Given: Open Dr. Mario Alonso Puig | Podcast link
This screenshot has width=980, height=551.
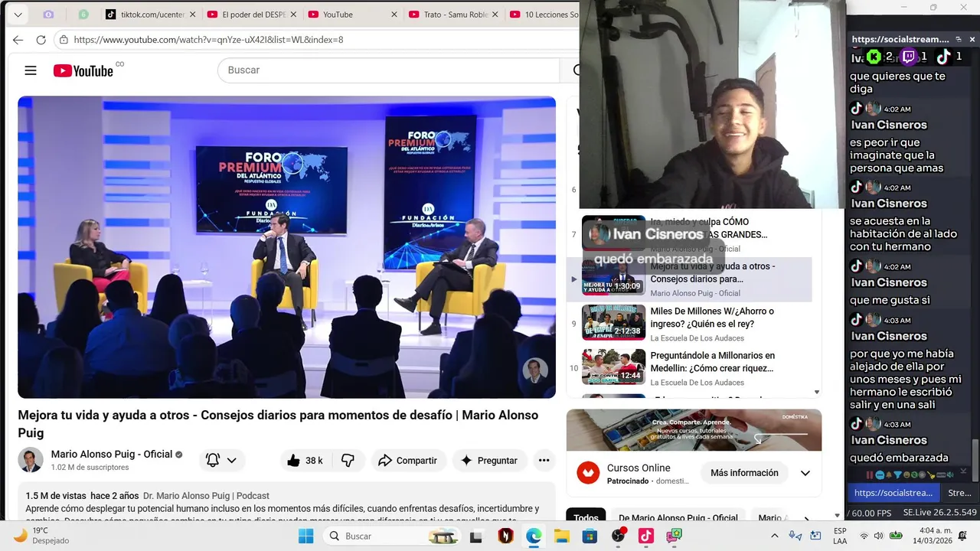Looking at the screenshot, I should [x=206, y=496].
